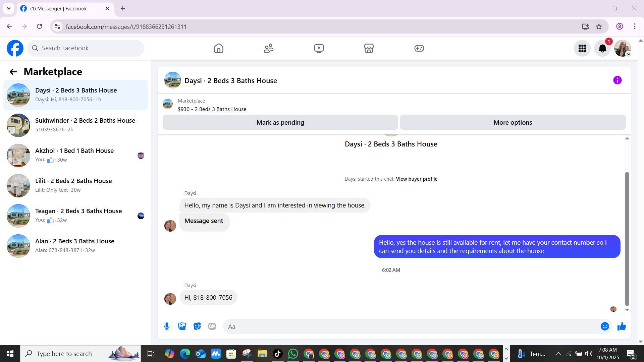Send a thumbs-up like

622,326
